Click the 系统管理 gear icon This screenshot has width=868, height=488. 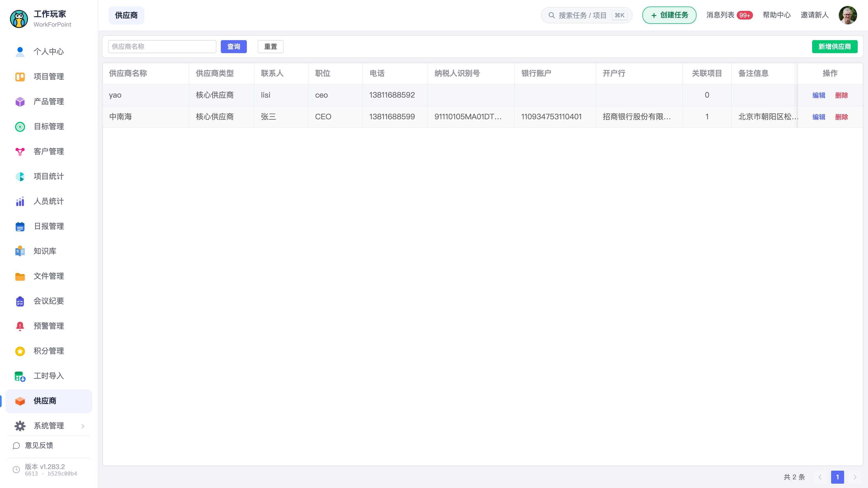pos(20,426)
